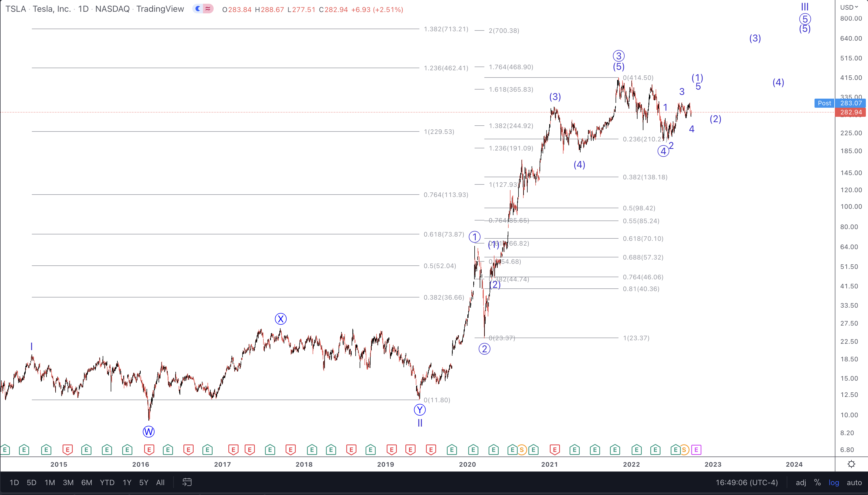This screenshot has height=495, width=868.
Task: Select the Roman numeral II wave label
Action: click(420, 423)
